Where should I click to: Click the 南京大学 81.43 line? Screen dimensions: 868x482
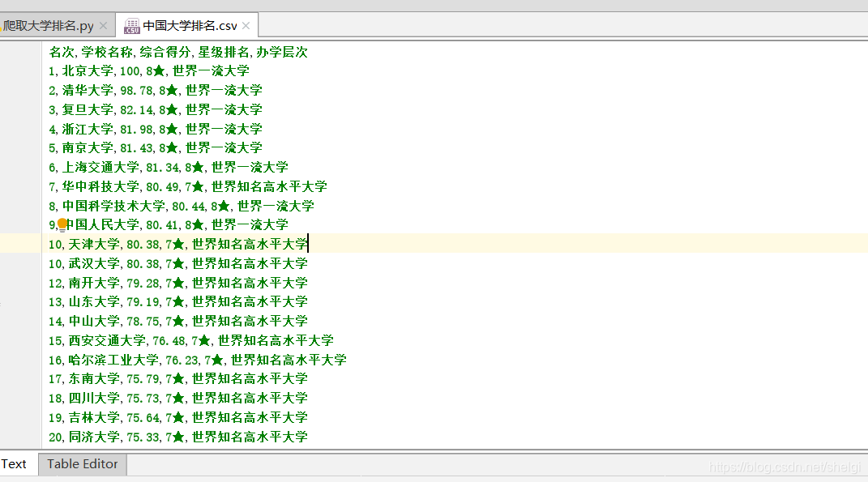(156, 147)
